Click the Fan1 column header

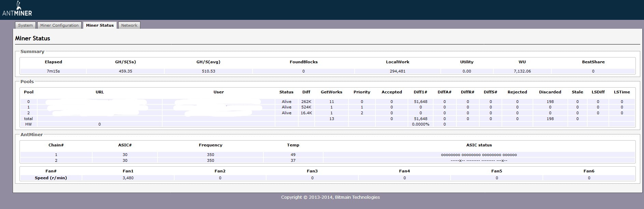pos(128,171)
